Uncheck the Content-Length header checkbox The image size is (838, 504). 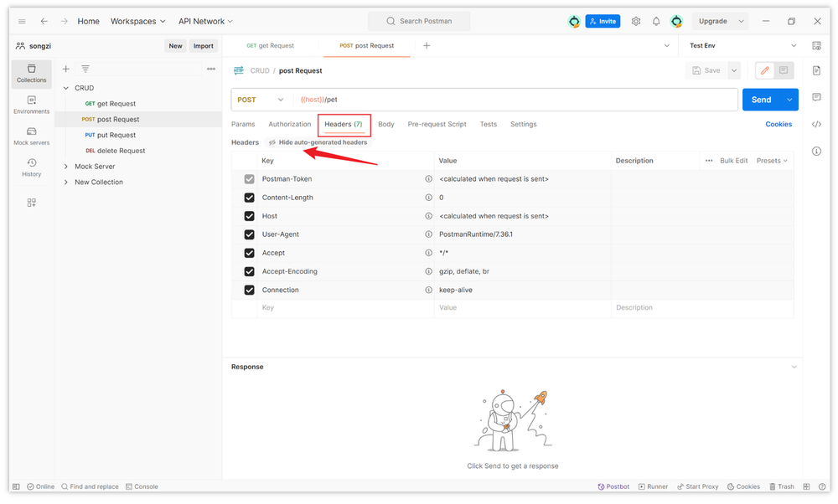click(249, 198)
